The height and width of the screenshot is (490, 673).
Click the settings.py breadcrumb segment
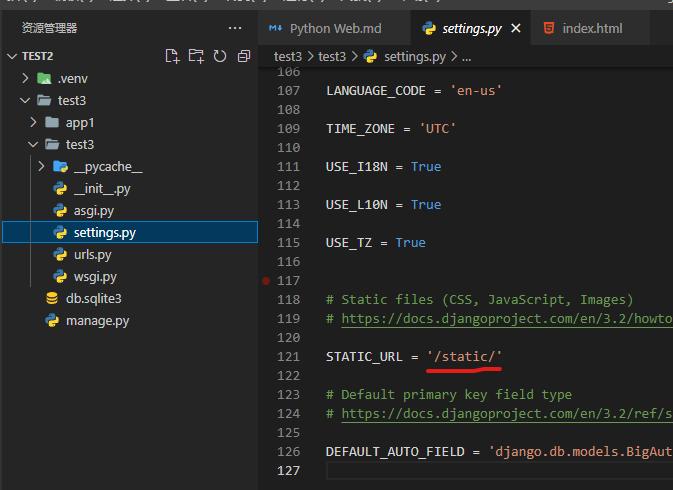point(415,57)
